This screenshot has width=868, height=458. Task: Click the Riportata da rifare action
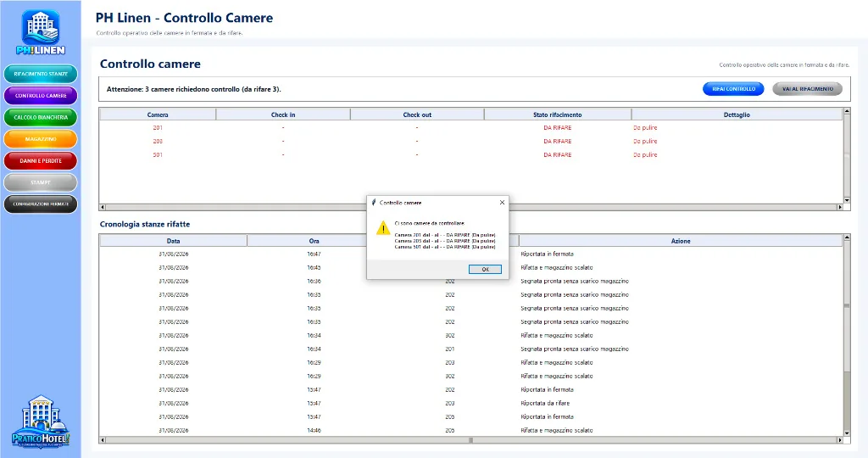pos(545,403)
